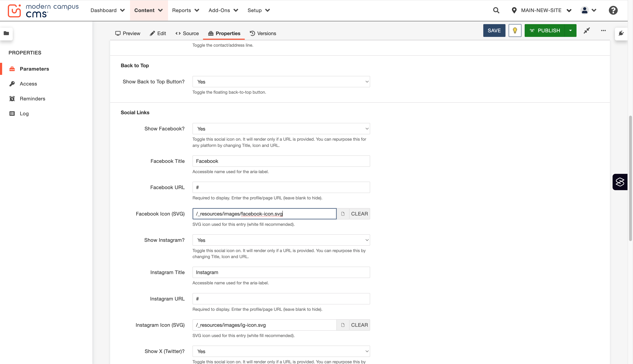Image resolution: width=633 pixels, height=364 pixels.
Task: Expand the Setup menu
Action: pyautogui.click(x=259, y=10)
